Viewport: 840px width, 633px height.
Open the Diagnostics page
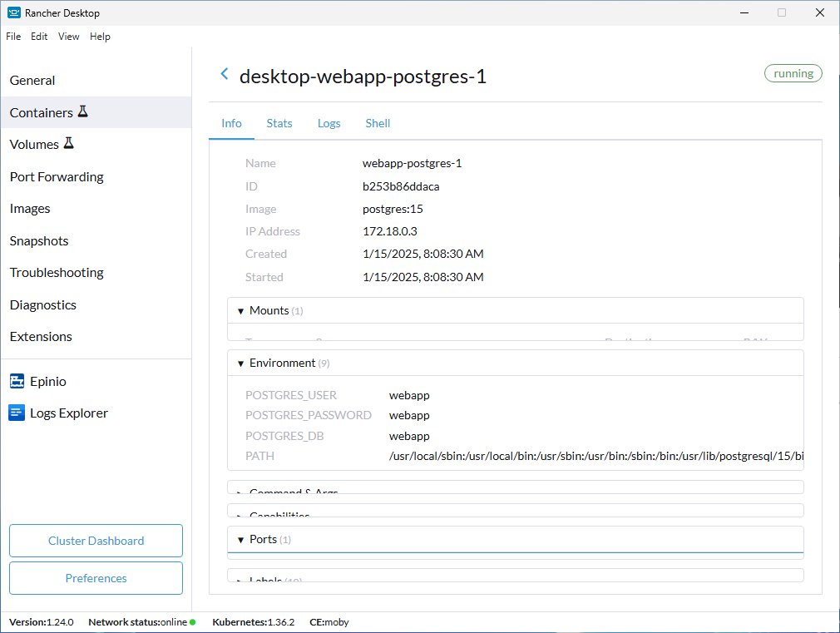96,305
